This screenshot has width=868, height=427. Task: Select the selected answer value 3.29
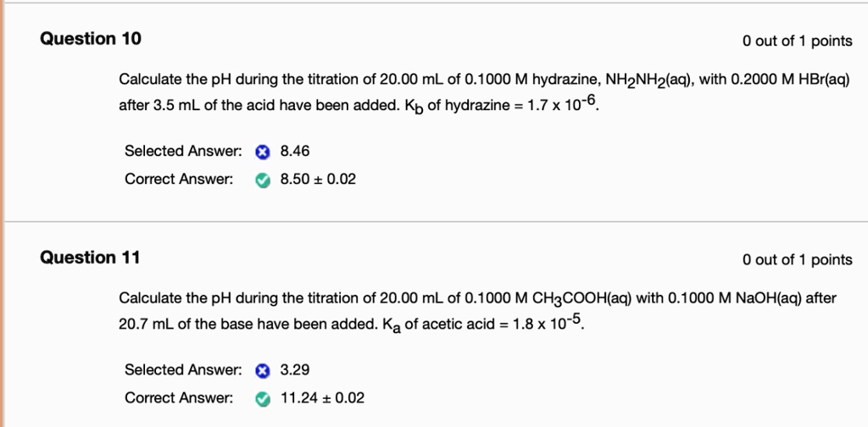coord(295,369)
